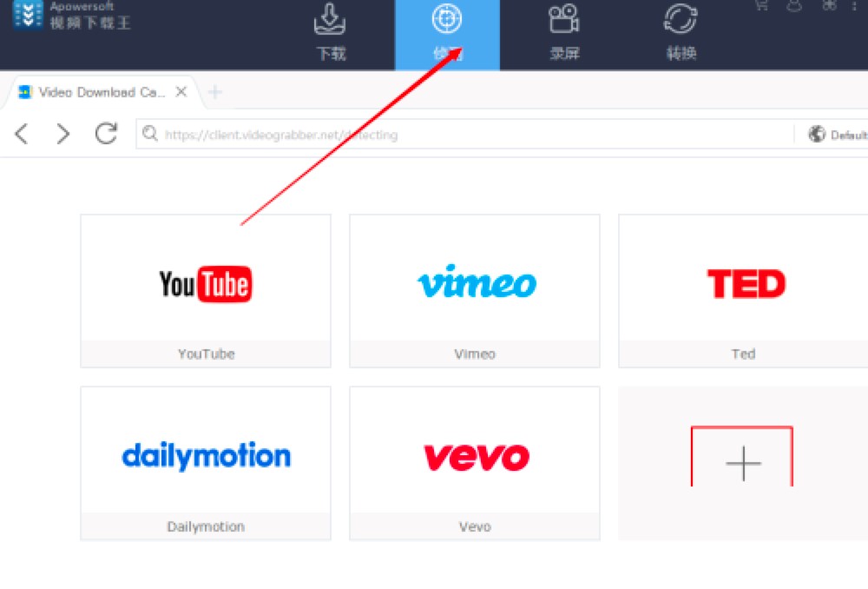Screen dimensions: 868x589
Task: Open the YouTube site tile
Action: click(x=206, y=290)
